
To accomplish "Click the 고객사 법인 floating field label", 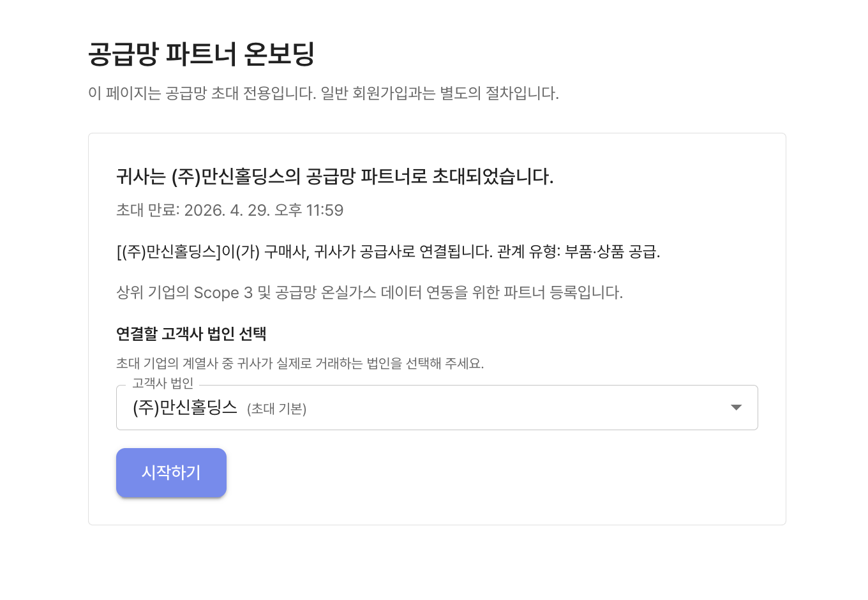I will (163, 383).
